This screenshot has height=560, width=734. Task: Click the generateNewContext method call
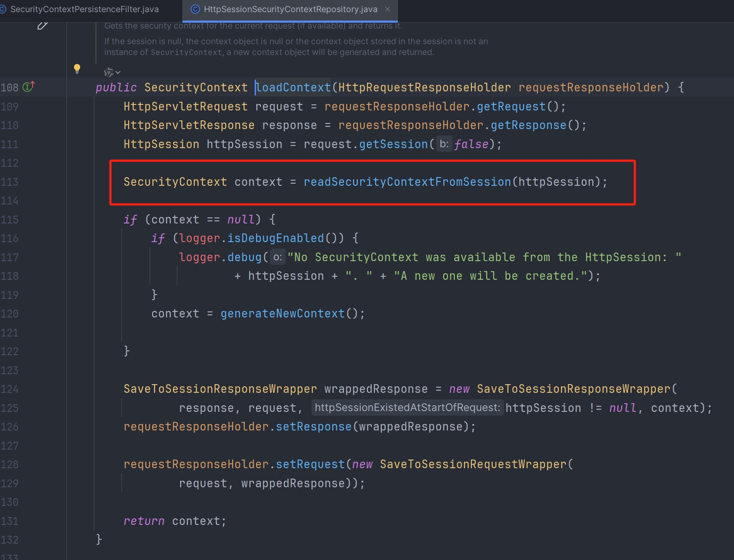(282, 314)
